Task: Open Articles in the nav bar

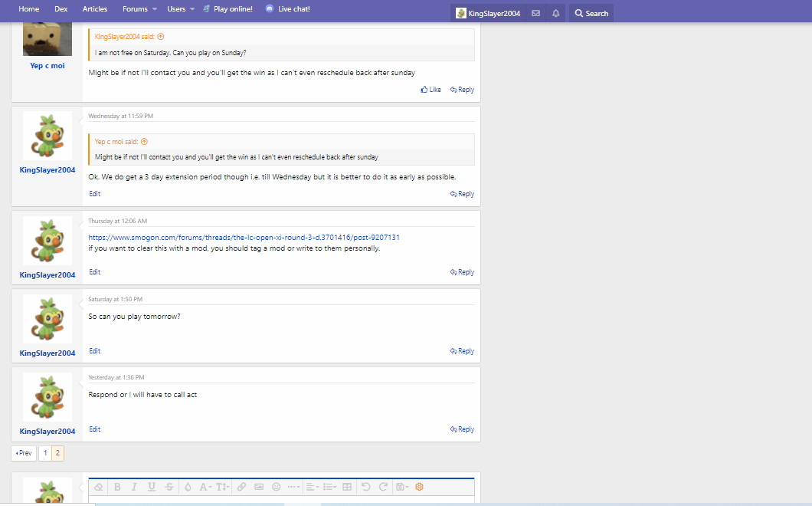Action: pos(95,8)
